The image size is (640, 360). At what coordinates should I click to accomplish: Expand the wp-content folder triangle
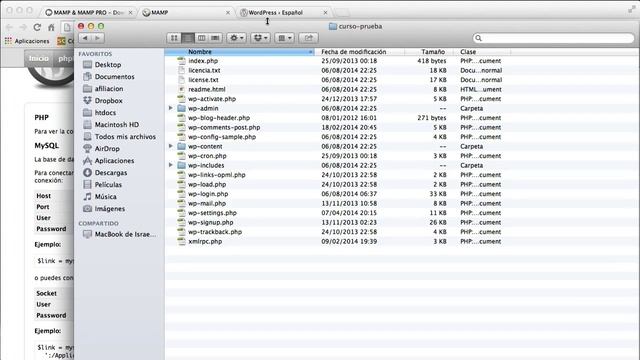171,146
